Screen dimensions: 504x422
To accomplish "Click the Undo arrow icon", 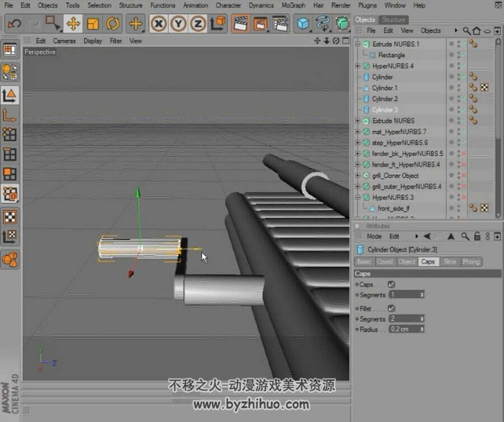I will tap(15, 24).
